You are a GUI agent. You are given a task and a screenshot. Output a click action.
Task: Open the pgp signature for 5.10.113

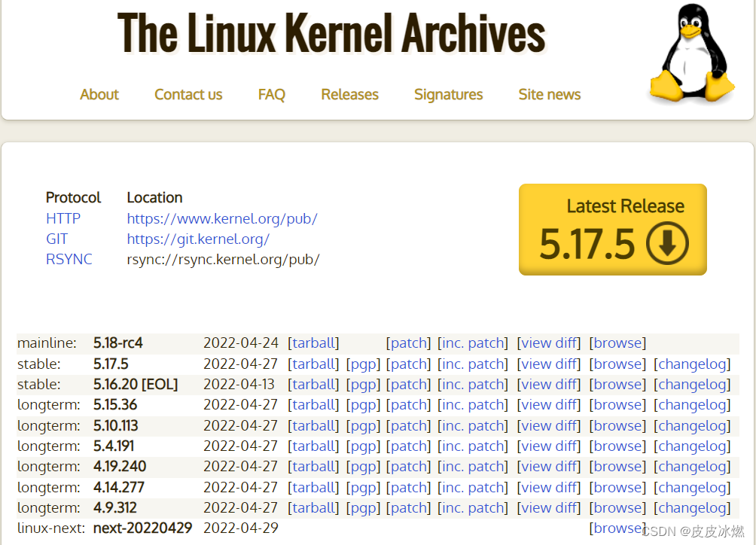pyautogui.click(x=363, y=426)
